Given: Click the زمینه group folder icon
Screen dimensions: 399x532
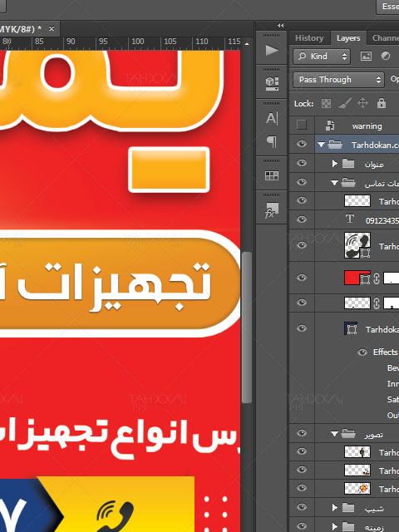Looking at the screenshot, I should coord(348,526).
